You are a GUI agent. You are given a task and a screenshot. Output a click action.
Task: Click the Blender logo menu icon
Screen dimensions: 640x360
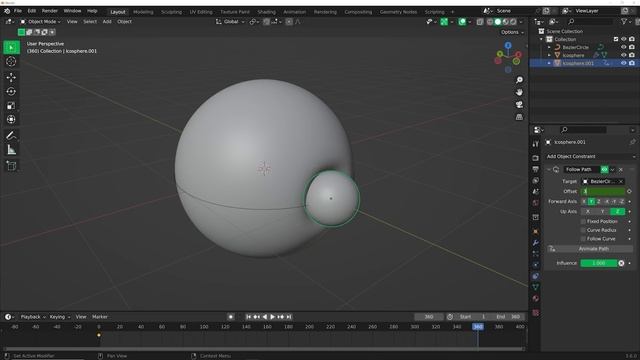[x=7, y=11]
